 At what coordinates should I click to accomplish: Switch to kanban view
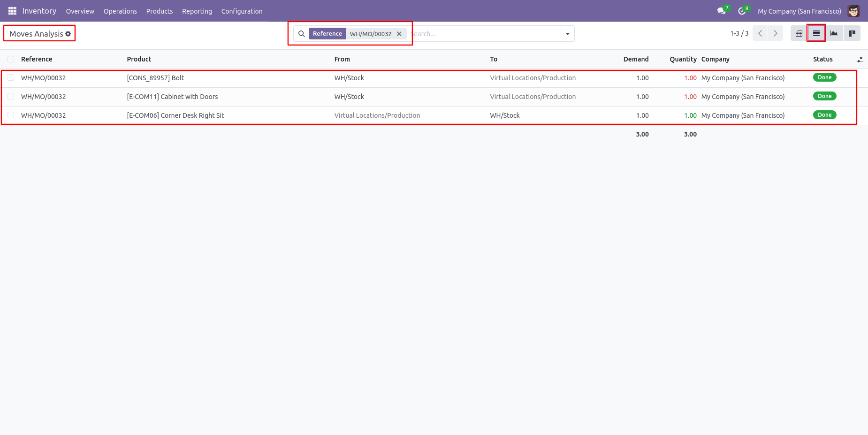pyautogui.click(x=852, y=34)
